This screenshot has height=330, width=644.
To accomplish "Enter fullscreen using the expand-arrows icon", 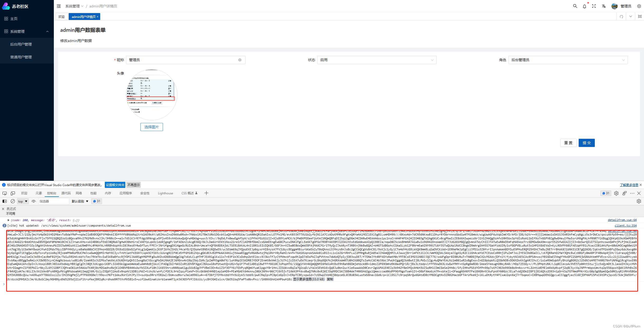I will click(x=594, y=6).
